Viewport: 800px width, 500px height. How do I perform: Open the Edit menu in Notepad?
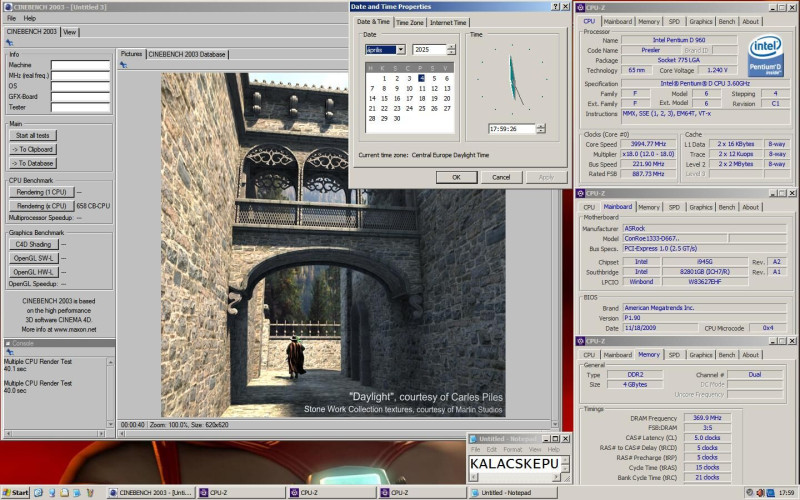click(491, 449)
